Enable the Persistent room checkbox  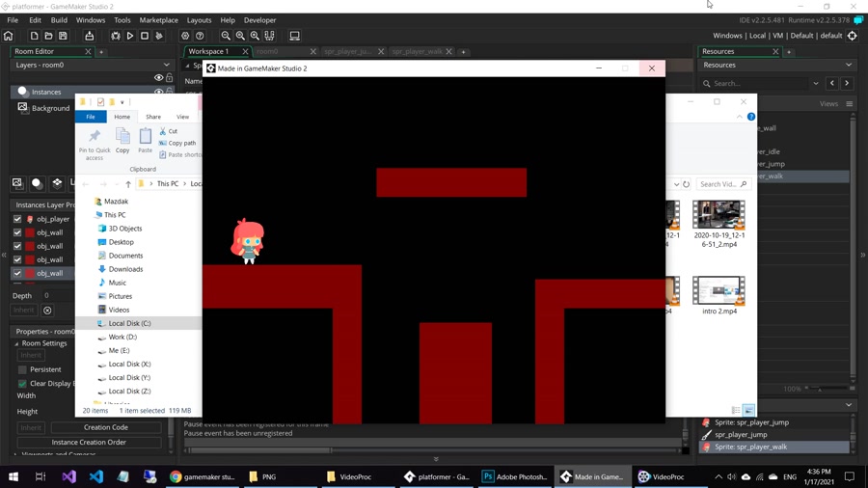[22, 369]
